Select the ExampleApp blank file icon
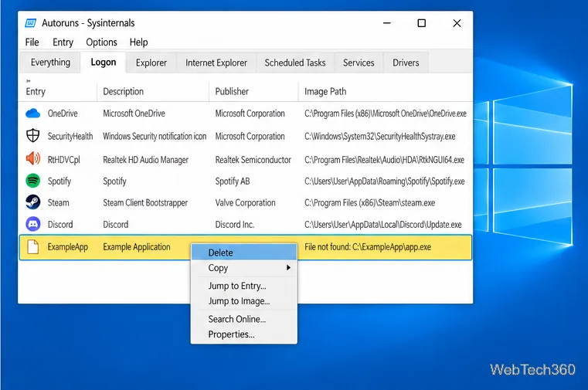Screen dimensions: 588x390 point(33,247)
